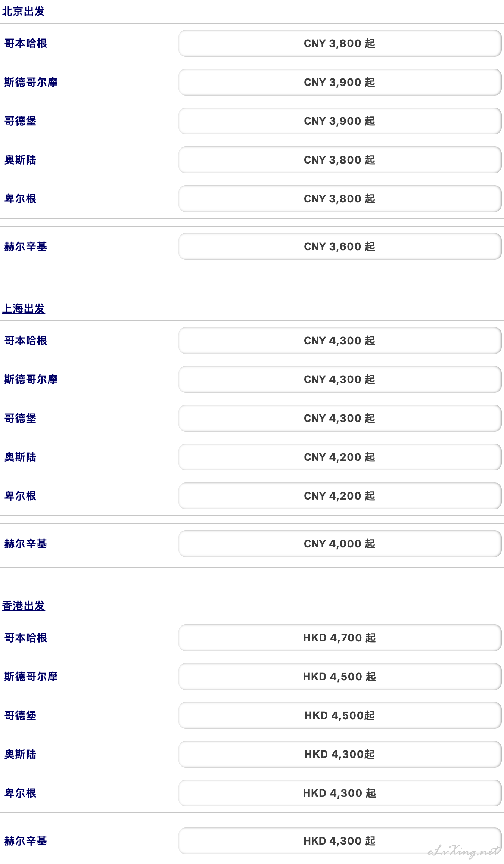Click Hong Kong 哥德堡 HKD 4,500 fare button

(x=340, y=715)
